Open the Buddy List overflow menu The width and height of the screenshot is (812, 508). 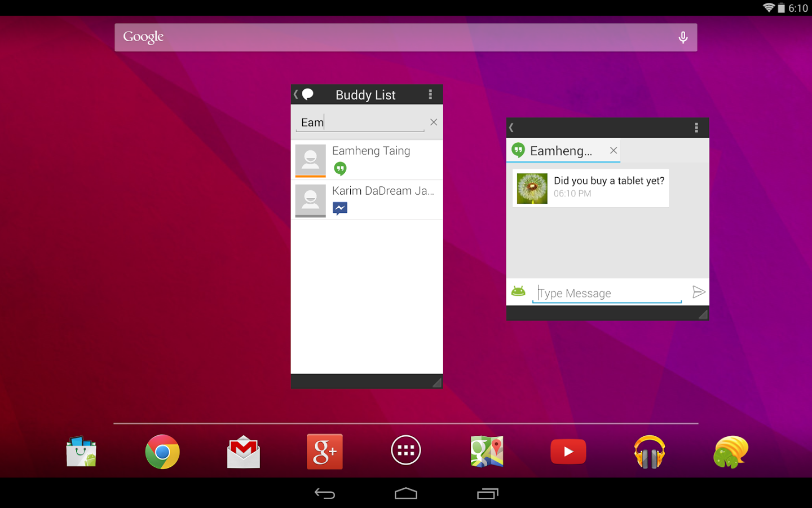click(x=430, y=95)
